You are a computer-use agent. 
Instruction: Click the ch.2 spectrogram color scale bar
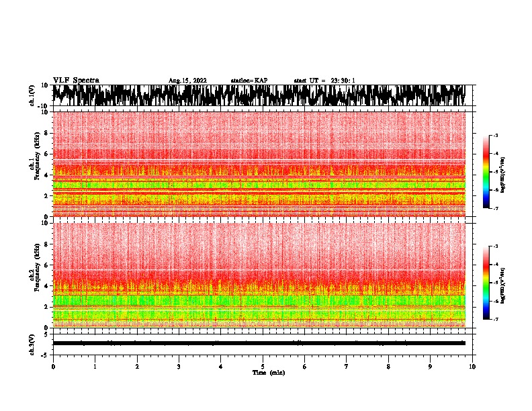486,283
